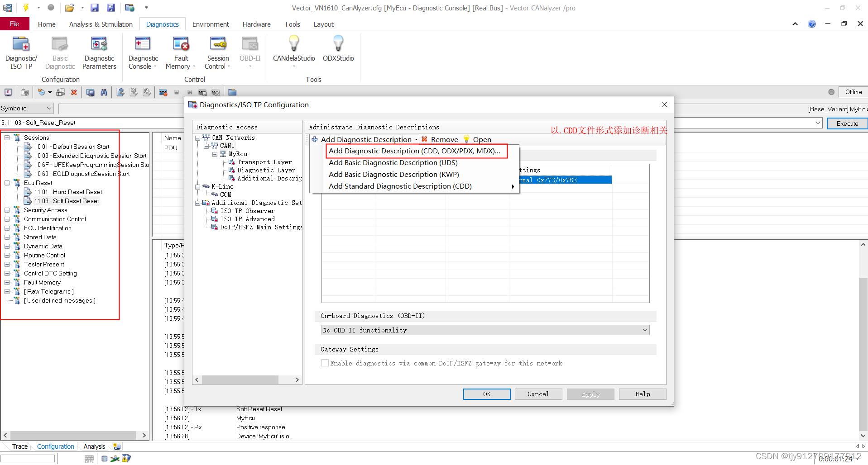Open the Fault Memory ribbon button
The height and width of the screenshot is (465, 868).
tap(181, 53)
